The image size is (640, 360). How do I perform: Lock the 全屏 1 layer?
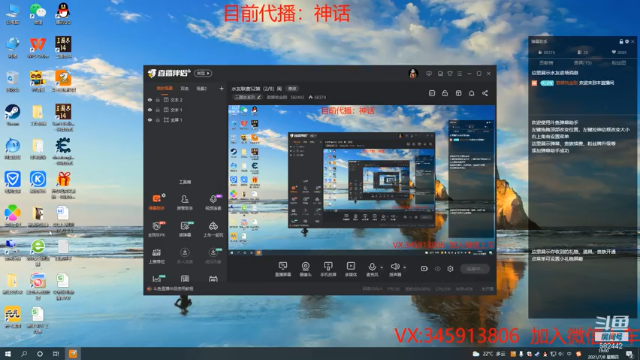(158, 120)
